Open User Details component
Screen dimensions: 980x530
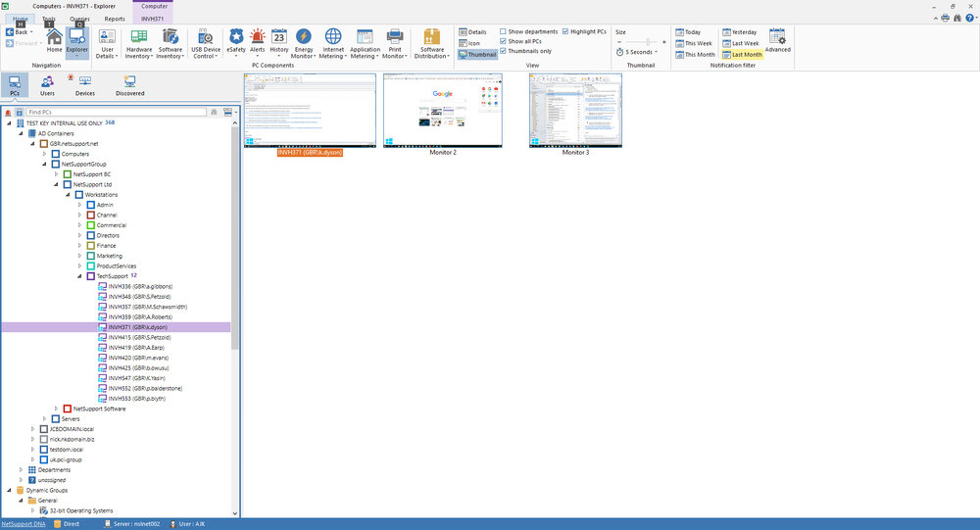coord(107,43)
